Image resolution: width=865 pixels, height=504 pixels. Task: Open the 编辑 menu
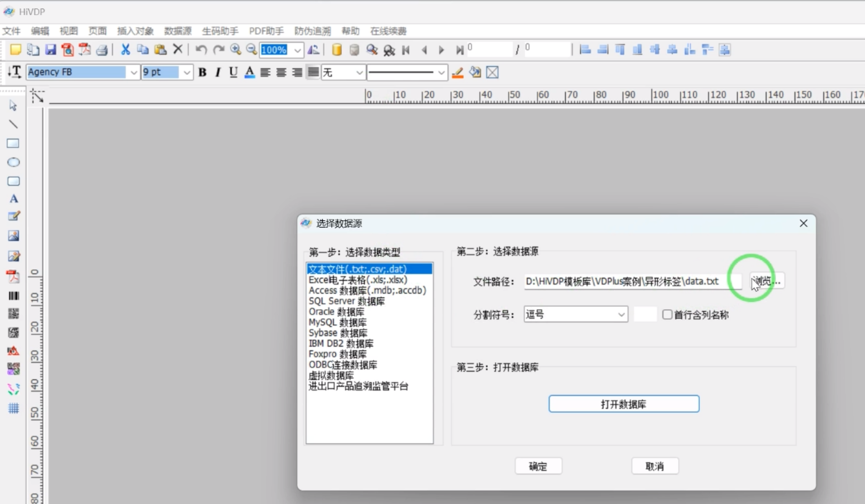click(x=40, y=31)
